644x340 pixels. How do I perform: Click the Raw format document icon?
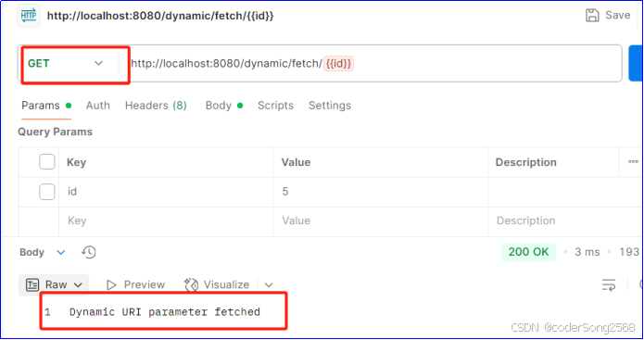click(32, 284)
